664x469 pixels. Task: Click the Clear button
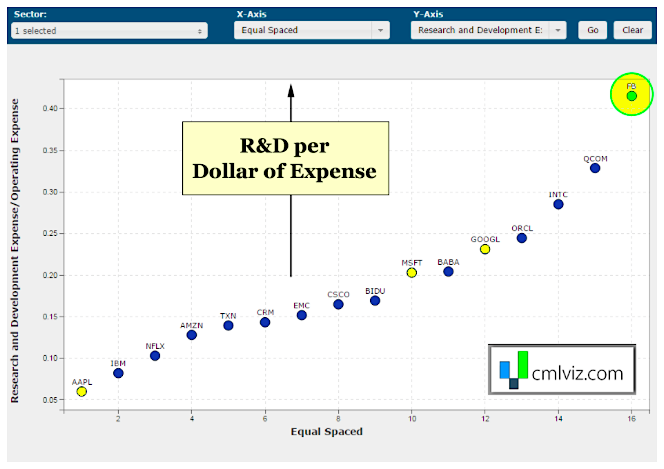click(x=632, y=30)
